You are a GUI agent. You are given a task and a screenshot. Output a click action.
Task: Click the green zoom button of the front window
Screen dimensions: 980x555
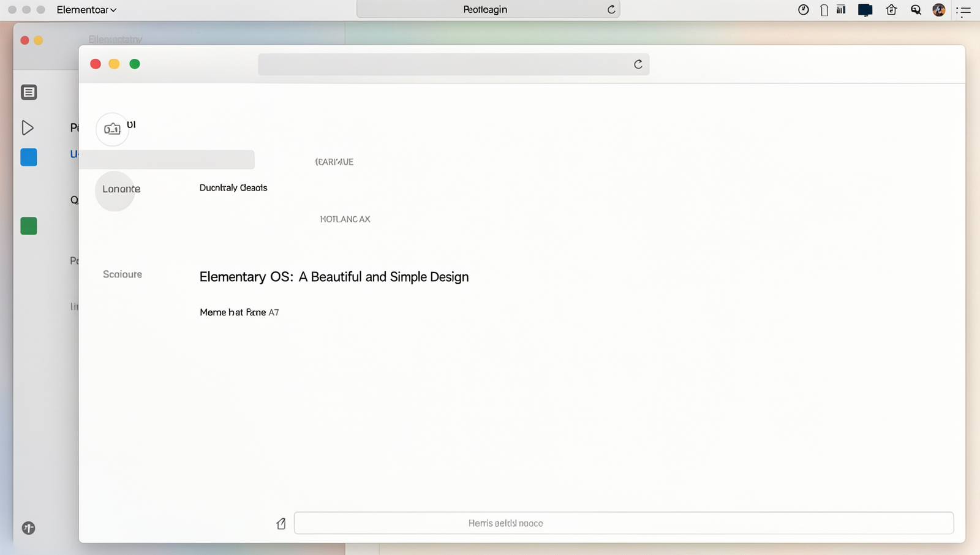(x=135, y=64)
